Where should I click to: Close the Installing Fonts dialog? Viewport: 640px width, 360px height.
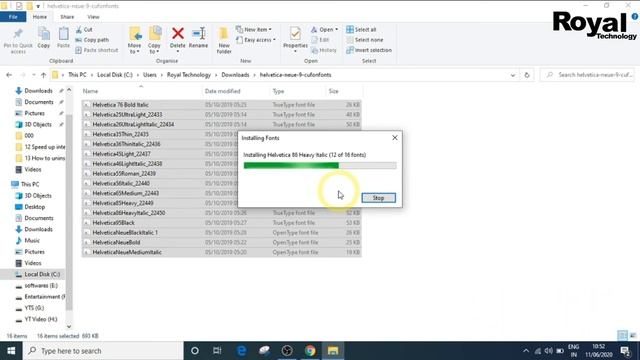(x=395, y=138)
